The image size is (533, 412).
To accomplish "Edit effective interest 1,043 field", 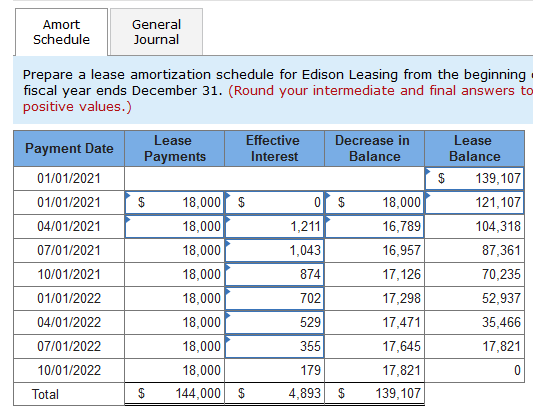I will 274,251.
